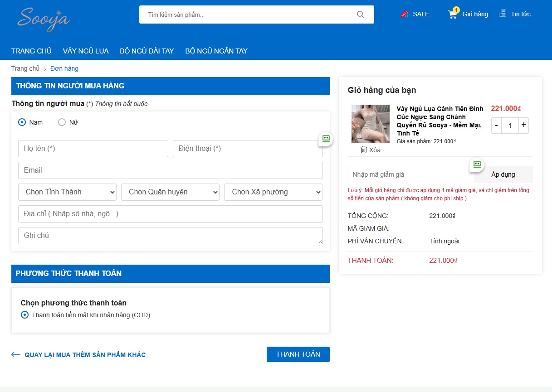Viewport: 552px width, 392px height.
Task: Open the Tin tức news icon
Action: 503,14
